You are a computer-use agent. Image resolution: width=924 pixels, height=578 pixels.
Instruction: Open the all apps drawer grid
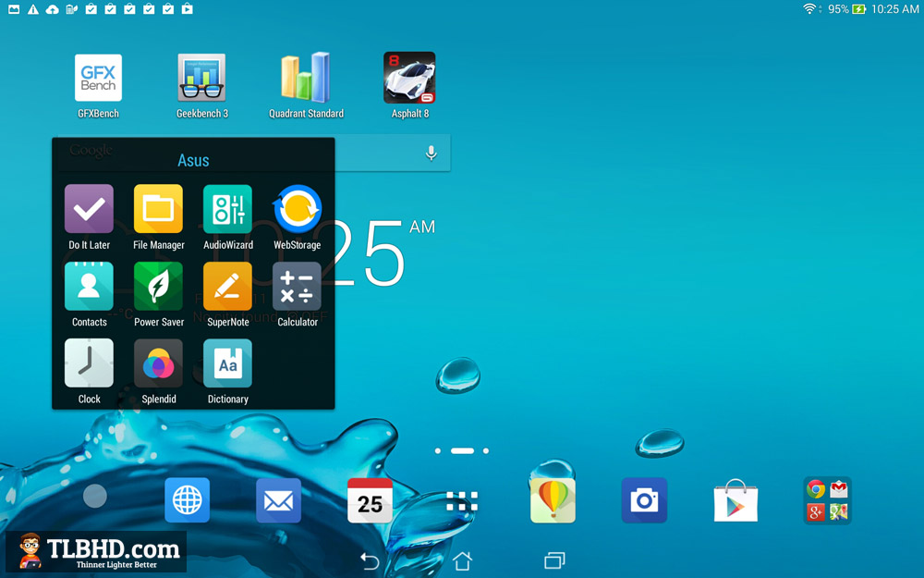tap(462, 500)
